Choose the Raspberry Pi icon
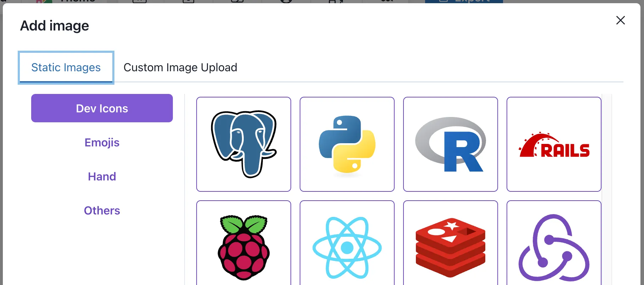 pyautogui.click(x=244, y=243)
